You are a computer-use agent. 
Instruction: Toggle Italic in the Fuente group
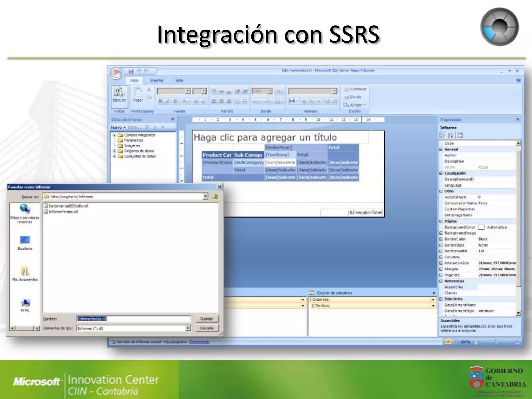pyautogui.click(x=168, y=101)
